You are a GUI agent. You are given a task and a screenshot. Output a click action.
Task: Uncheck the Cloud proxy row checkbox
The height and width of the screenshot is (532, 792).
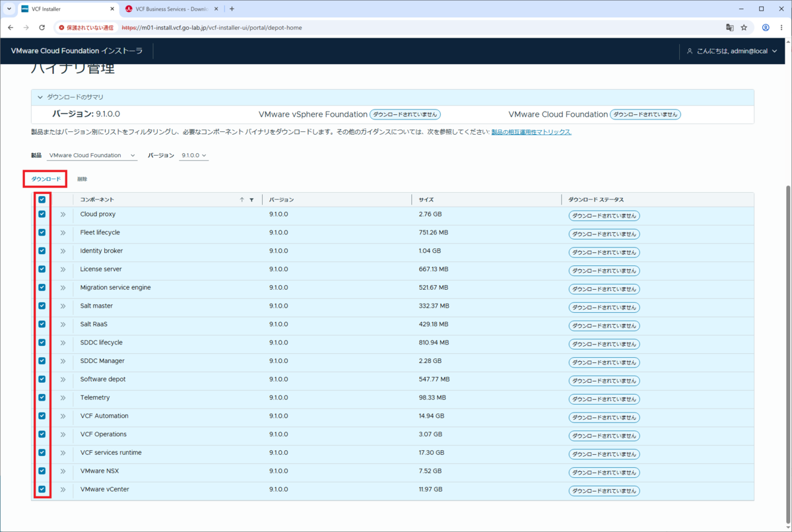(x=42, y=214)
